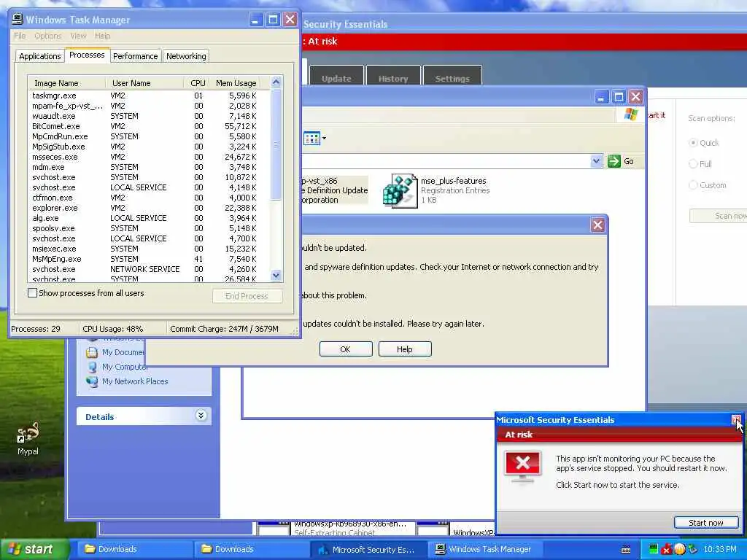
Task: Select the explorer.exe process row
Action: pos(145,208)
